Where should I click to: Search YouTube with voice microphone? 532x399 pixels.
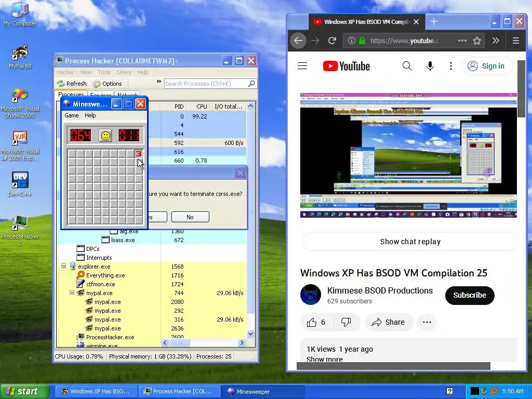(430, 66)
